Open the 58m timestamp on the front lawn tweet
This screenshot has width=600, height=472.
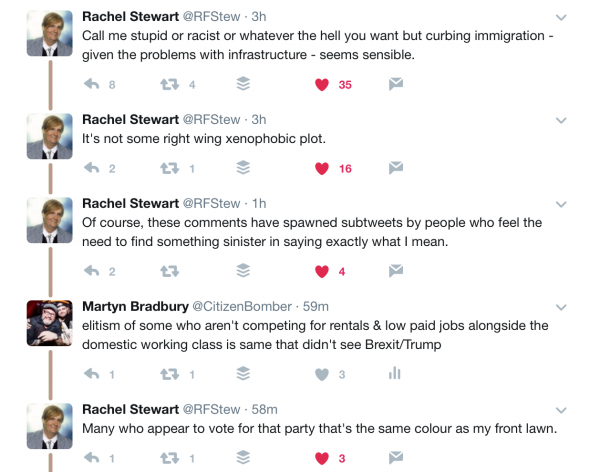(263, 409)
